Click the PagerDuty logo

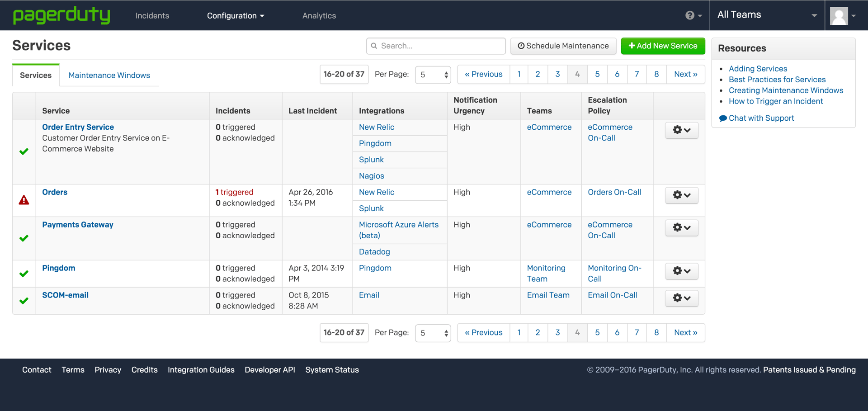(x=61, y=15)
